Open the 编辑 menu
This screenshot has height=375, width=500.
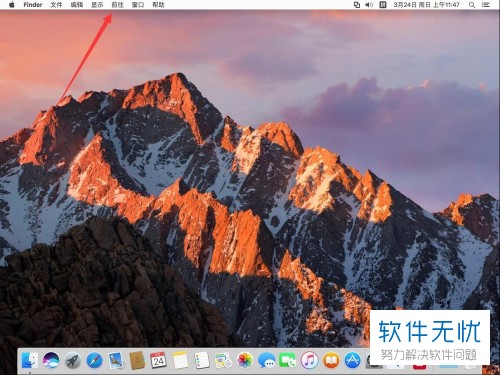point(77,5)
